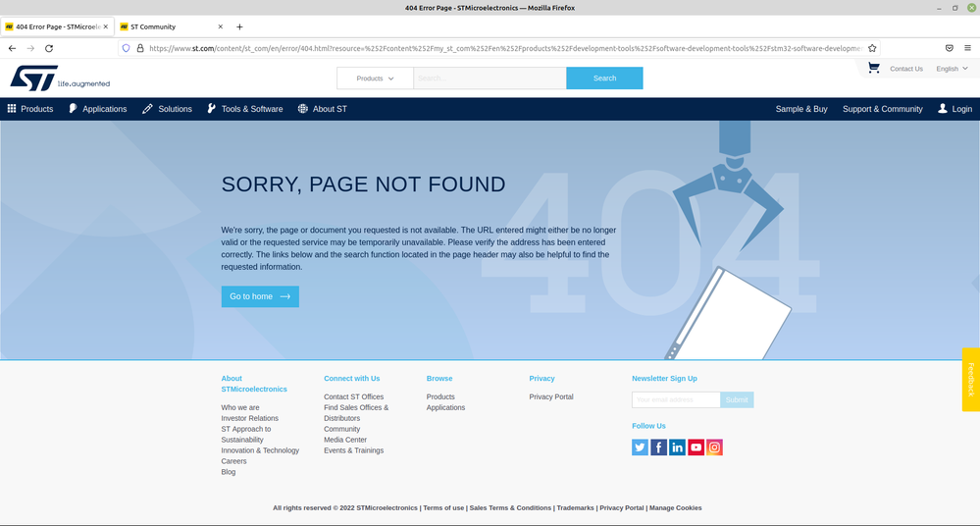
Task: Open the shopping cart icon
Action: [x=874, y=68]
